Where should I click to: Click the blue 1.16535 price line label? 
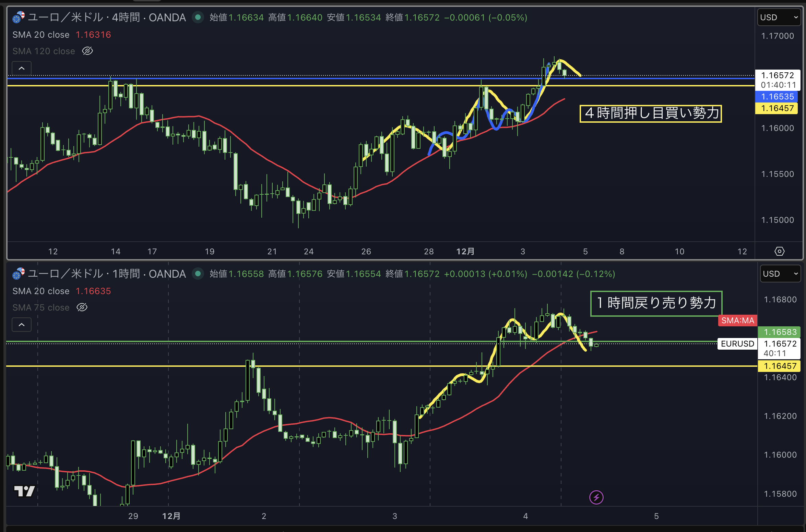tap(777, 97)
